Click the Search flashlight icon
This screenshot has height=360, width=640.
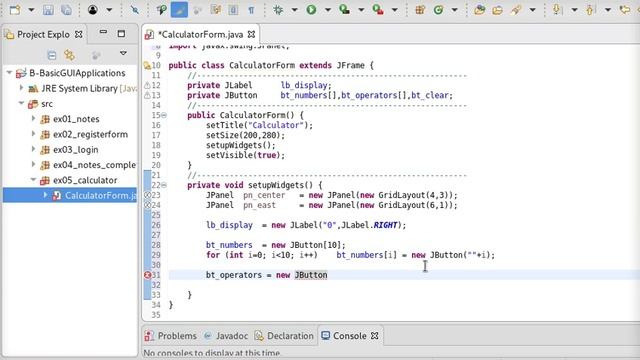[516, 10]
